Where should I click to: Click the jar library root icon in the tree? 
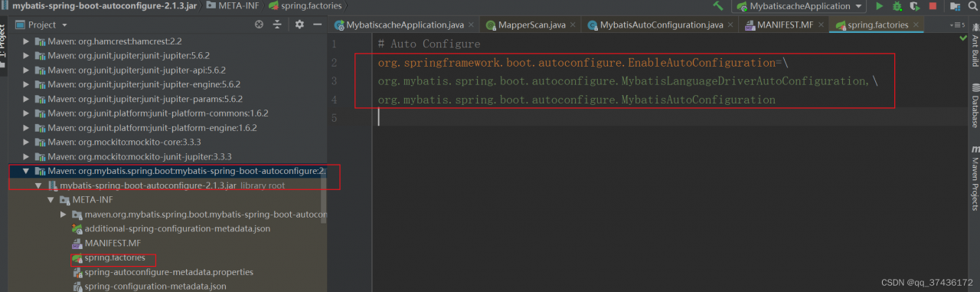[x=52, y=185]
